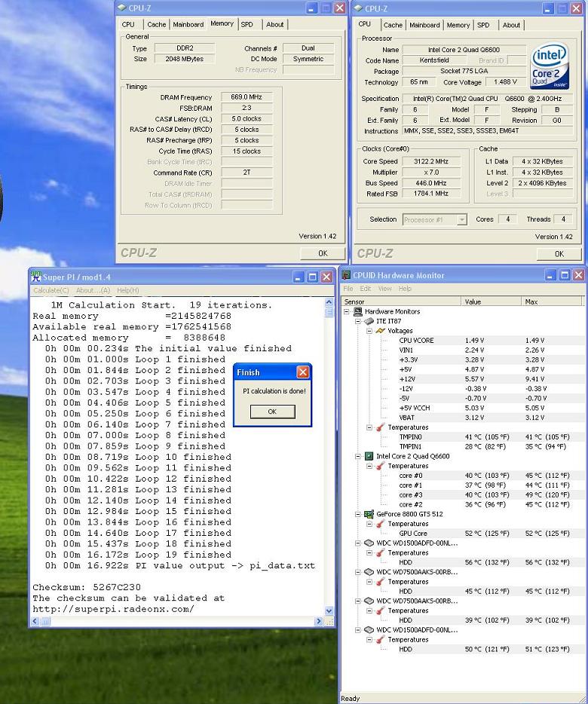Collapse the GeForce 8800 GTS 512 node
The height and width of the screenshot is (704, 588).
tap(358, 514)
